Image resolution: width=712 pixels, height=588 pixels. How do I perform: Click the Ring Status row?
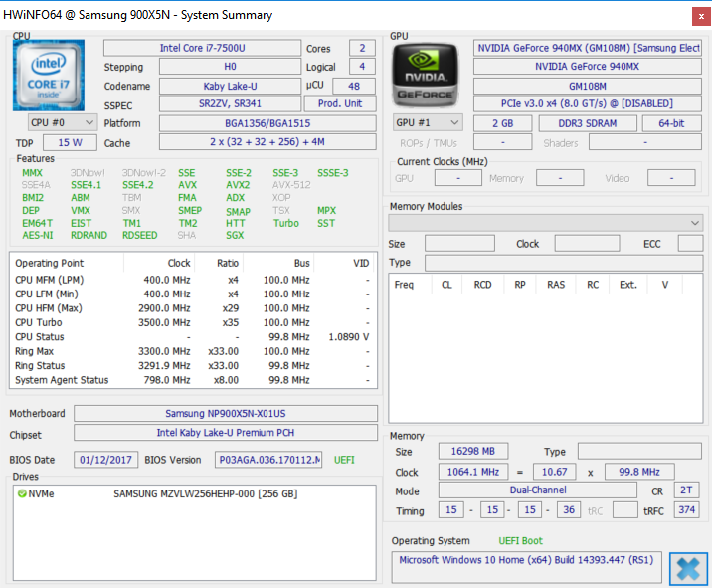(x=193, y=366)
